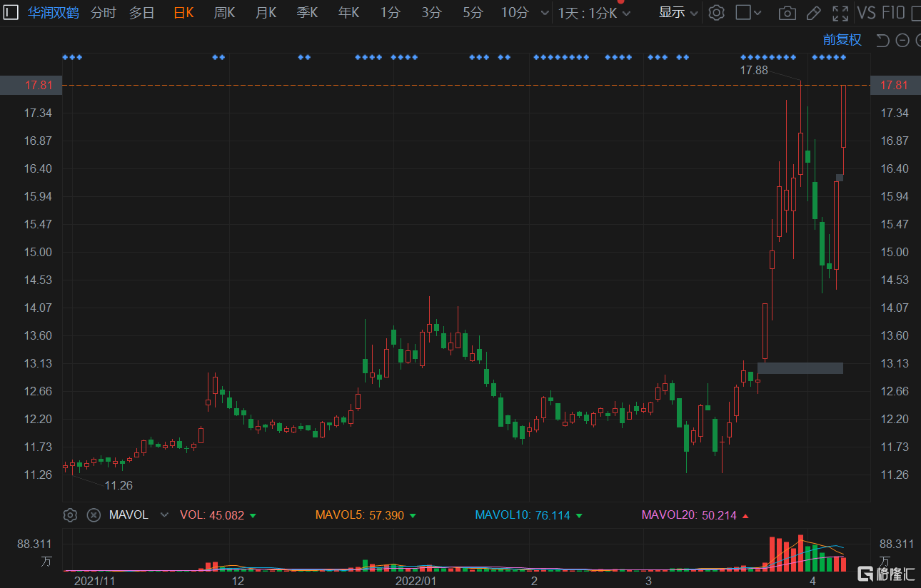
Task: Open the MAVOL indicator dropdown
Action: [165, 515]
